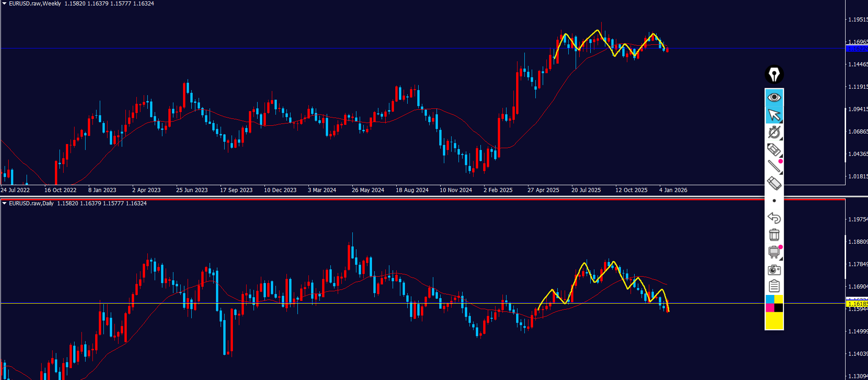
Task: Pick the eraser tool
Action: 774,183
